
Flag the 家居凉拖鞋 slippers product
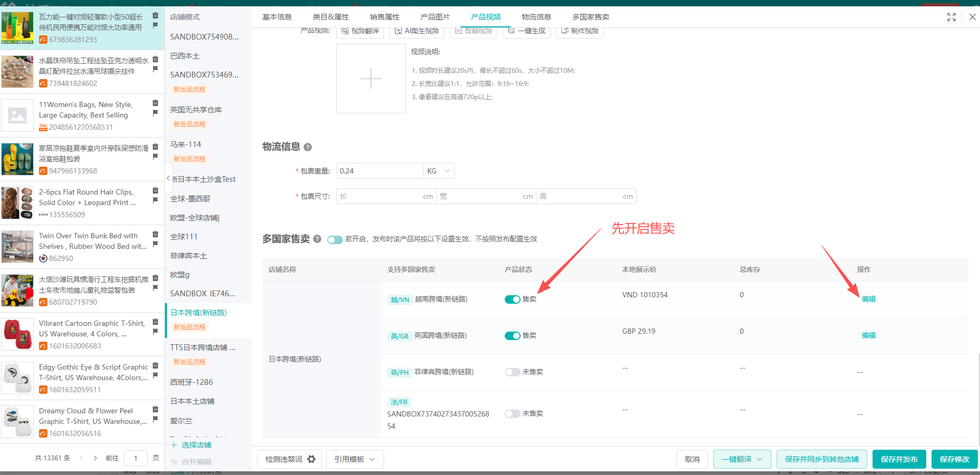tap(155, 157)
